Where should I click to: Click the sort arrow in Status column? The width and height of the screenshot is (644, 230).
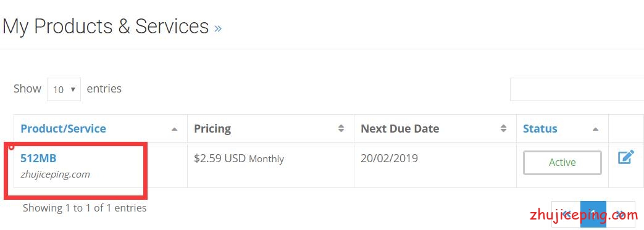pos(596,129)
